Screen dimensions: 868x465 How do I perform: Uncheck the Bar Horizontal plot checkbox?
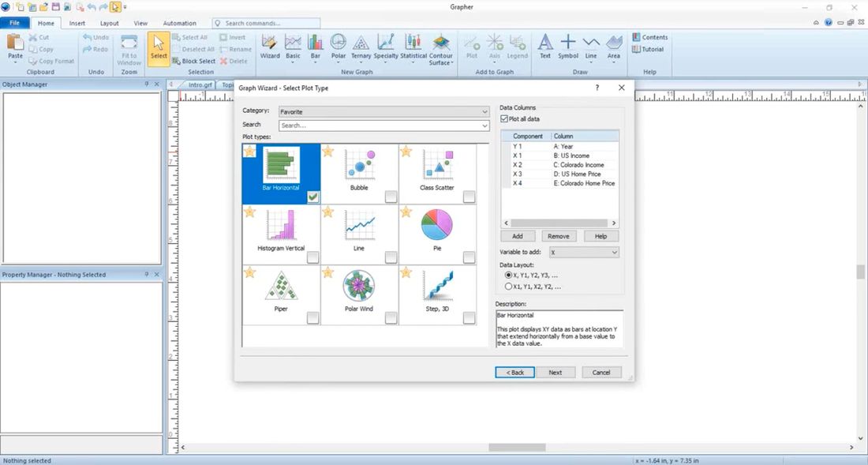[312, 197]
